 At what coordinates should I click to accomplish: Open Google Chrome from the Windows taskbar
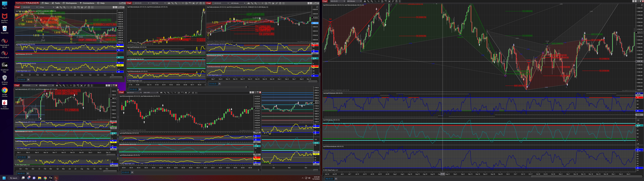click(x=45, y=178)
